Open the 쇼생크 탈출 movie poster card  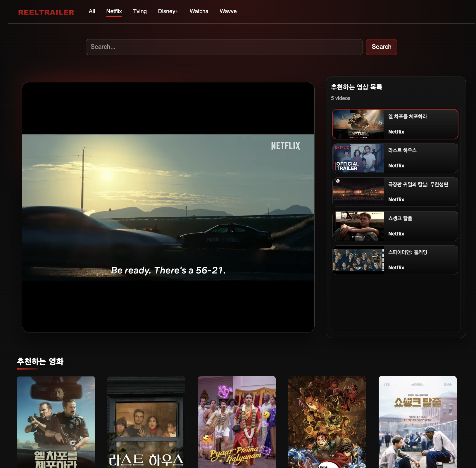click(418, 422)
